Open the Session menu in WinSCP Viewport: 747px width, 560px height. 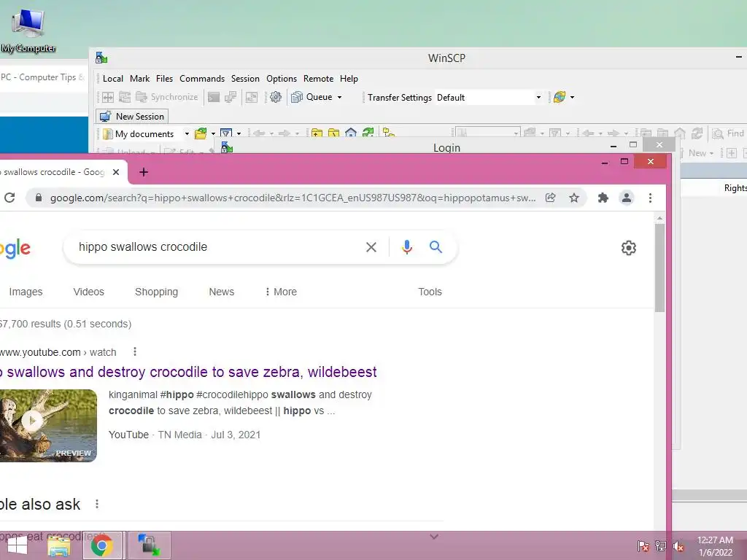point(245,79)
